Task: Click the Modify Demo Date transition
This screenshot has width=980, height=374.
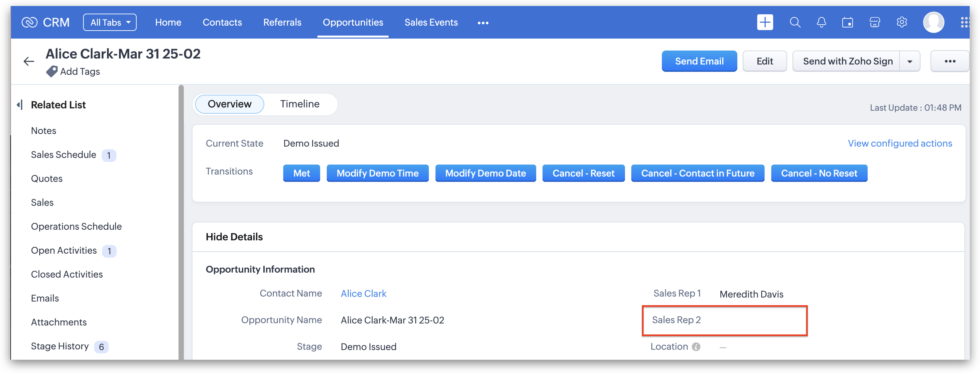Action: click(x=485, y=173)
